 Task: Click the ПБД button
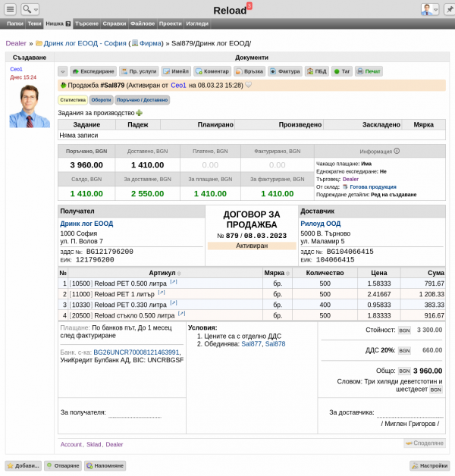point(317,71)
